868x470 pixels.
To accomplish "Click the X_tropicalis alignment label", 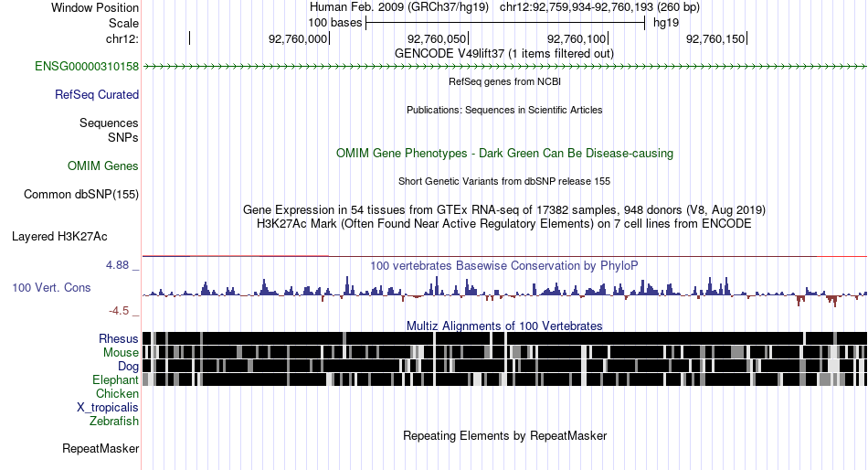I will [x=108, y=408].
